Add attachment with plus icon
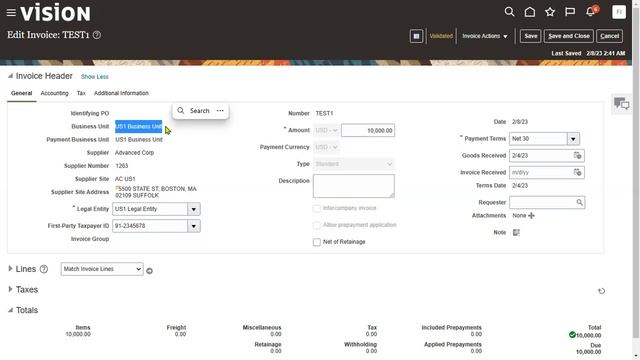The image size is (640, 360). click(x=531, y=216)
